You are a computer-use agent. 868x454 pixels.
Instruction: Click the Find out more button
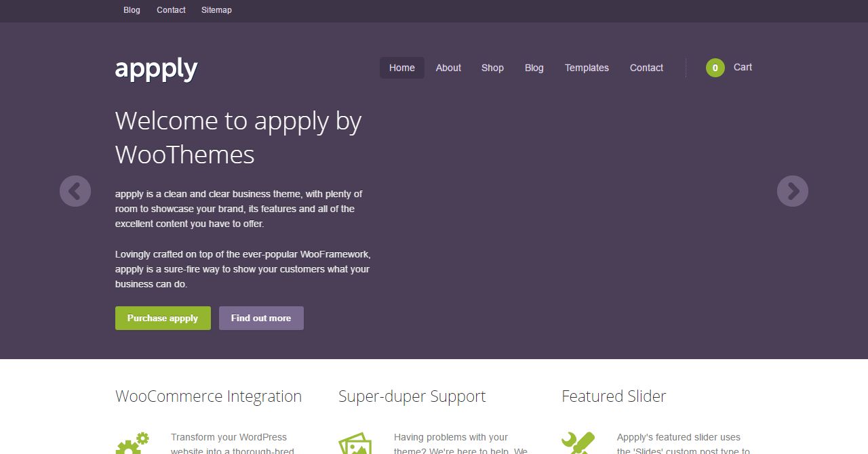click(x=261, y=318)
